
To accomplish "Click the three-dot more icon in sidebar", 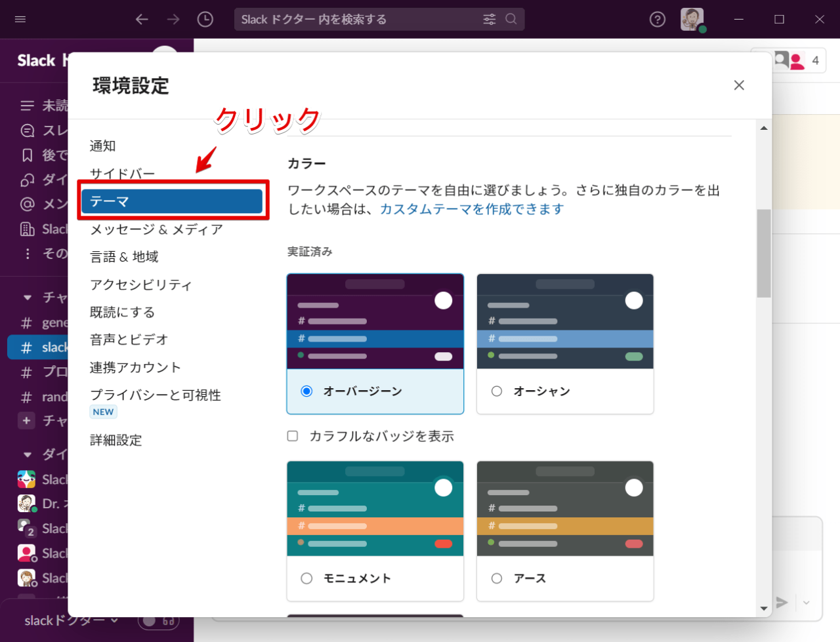I will coord(27,254).
